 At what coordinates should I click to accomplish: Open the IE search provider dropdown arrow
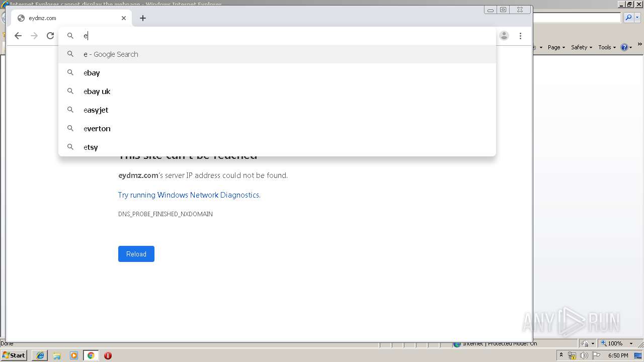point(637,18)
